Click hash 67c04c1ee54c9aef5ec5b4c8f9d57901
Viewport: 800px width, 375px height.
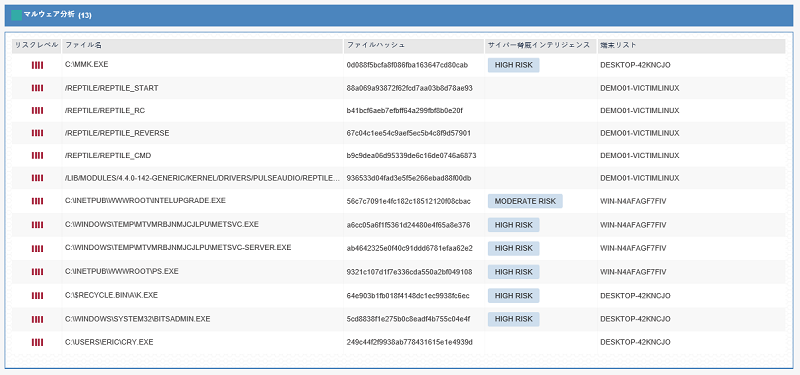[409, 133]
